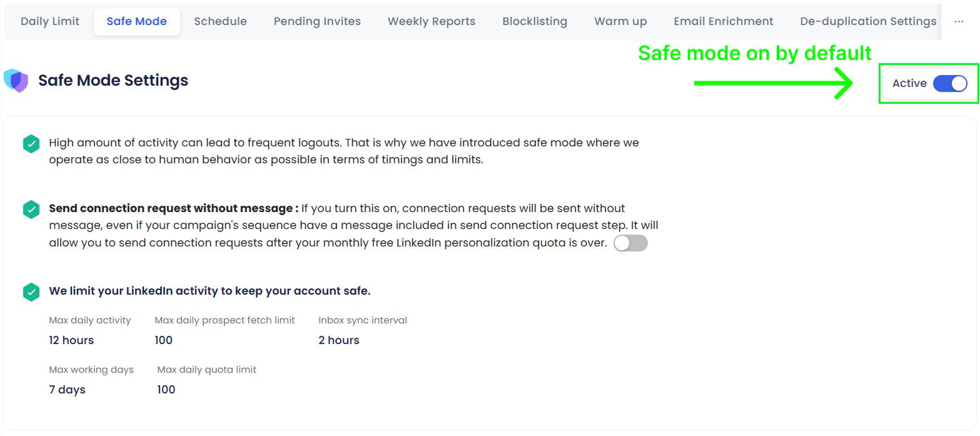Switch to the Daily Limit tab
The height and width of the screenshot is (436, 980).
(x=49, y=21)
